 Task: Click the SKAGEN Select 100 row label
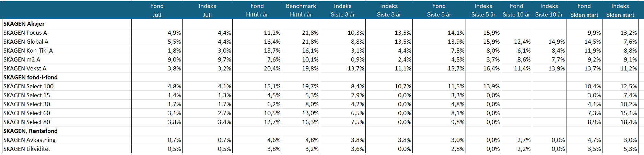tap(28, 86)
